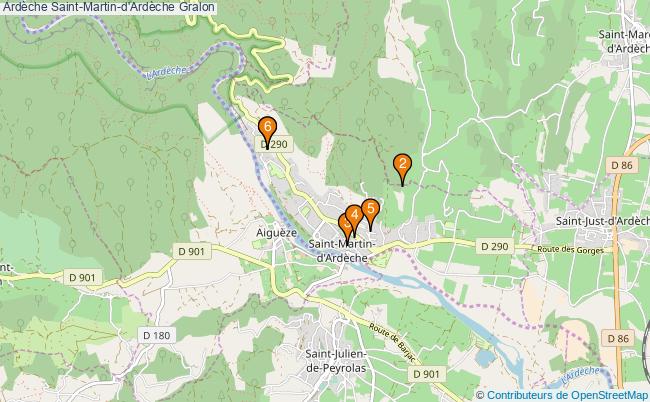Viewport: 650px width, 402px height.
Task: Select the orange marker numbered 4
Action: point(354,218)
